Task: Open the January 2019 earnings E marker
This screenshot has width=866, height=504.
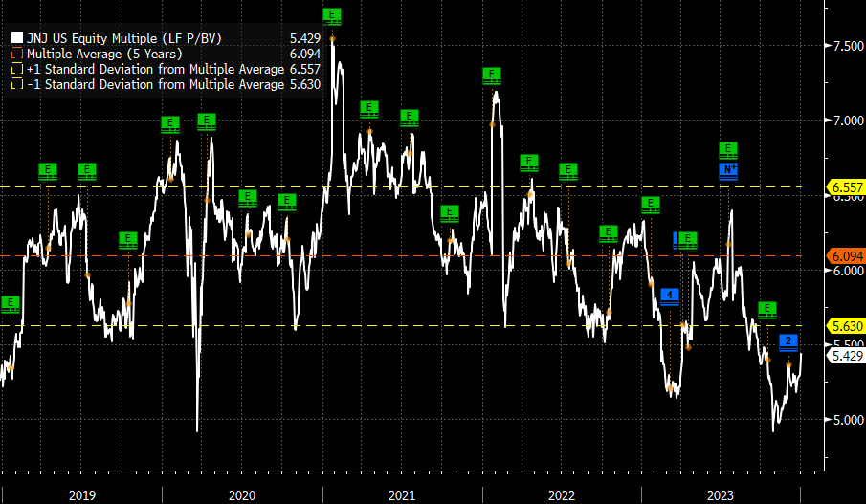Action: [11, 304]
